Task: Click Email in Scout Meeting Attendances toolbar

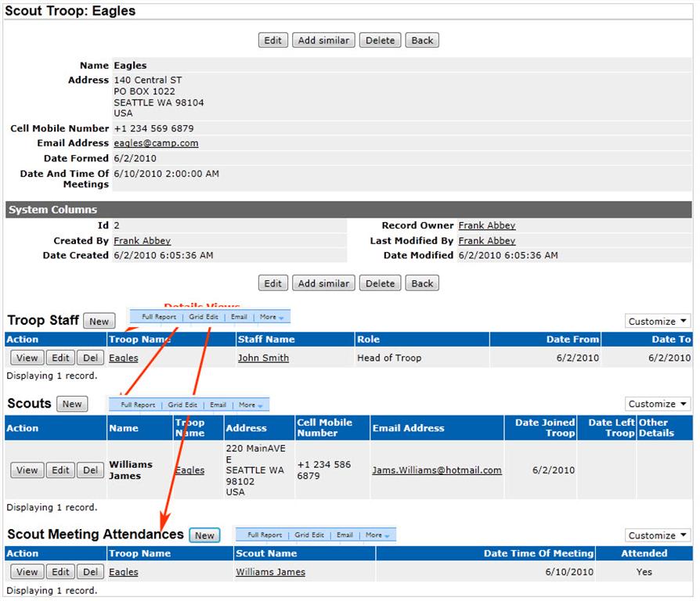Action: (345, 535)
